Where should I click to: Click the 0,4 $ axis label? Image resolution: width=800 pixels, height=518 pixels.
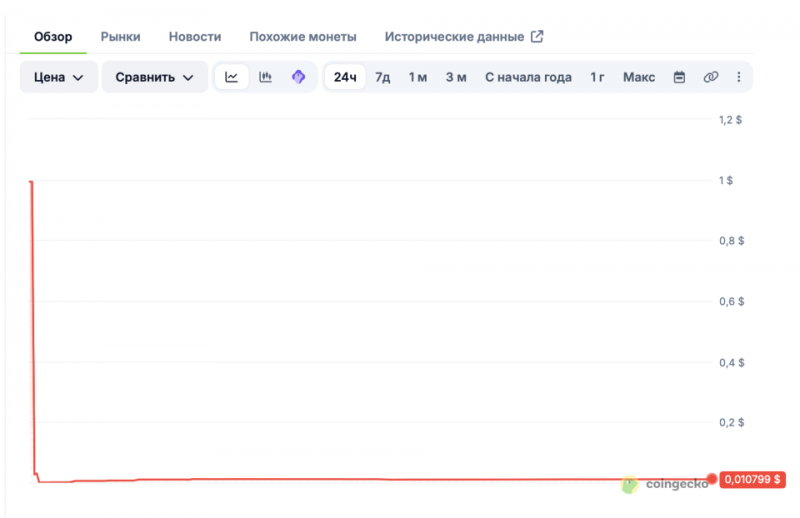tap(732, 362)
